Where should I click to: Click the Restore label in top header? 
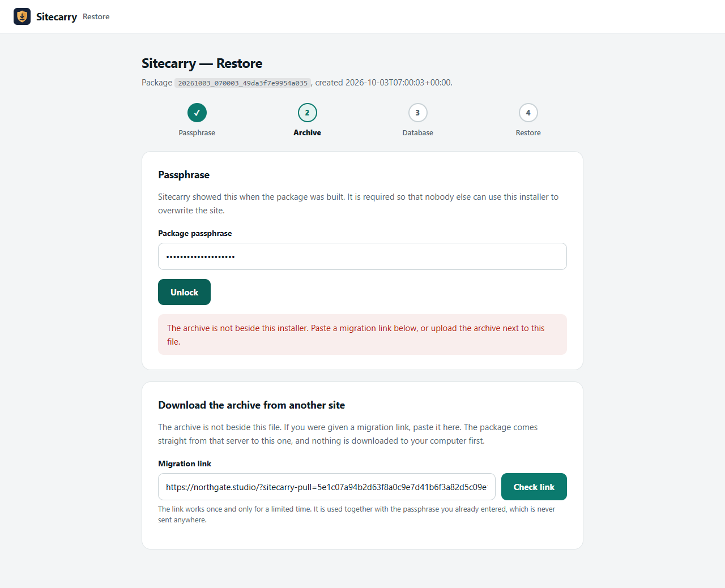(x=96, y=17)
